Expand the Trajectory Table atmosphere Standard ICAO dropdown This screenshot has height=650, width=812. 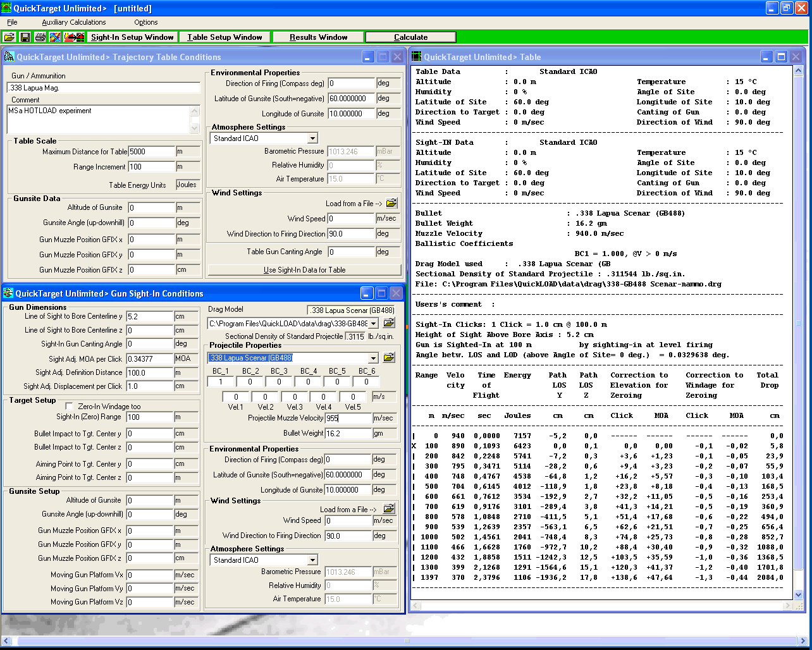[x=312, y=138]
